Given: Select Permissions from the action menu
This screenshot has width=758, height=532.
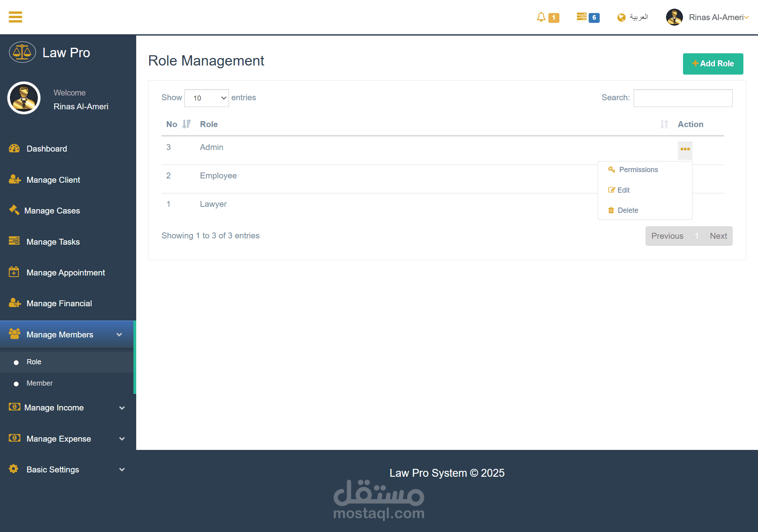Looking at the screenshot, I should (x=638, y=170).
